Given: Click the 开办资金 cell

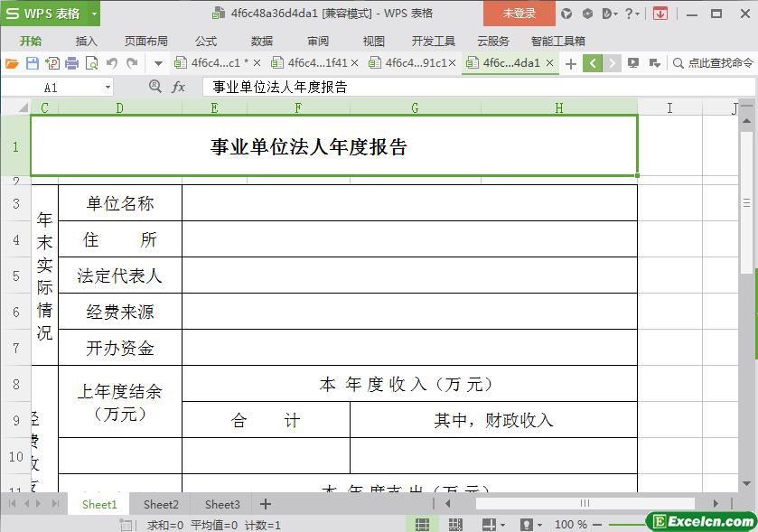Looking at the screenshot, I should pos(120,348).
